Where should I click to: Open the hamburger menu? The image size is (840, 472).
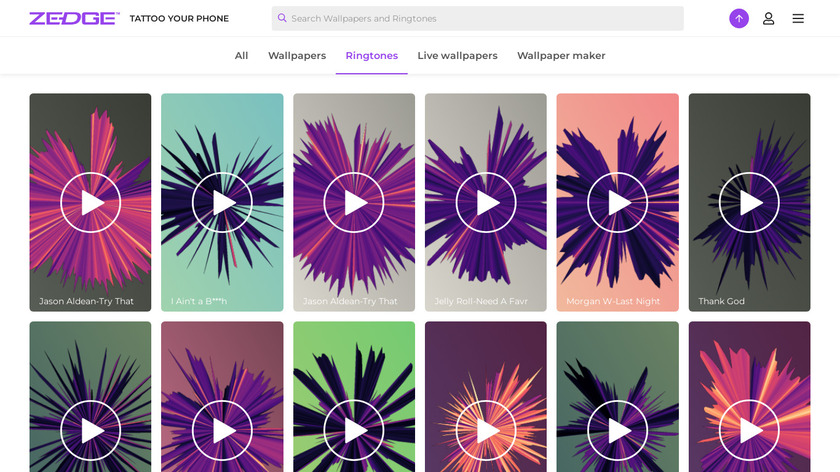tap(798, 18)
